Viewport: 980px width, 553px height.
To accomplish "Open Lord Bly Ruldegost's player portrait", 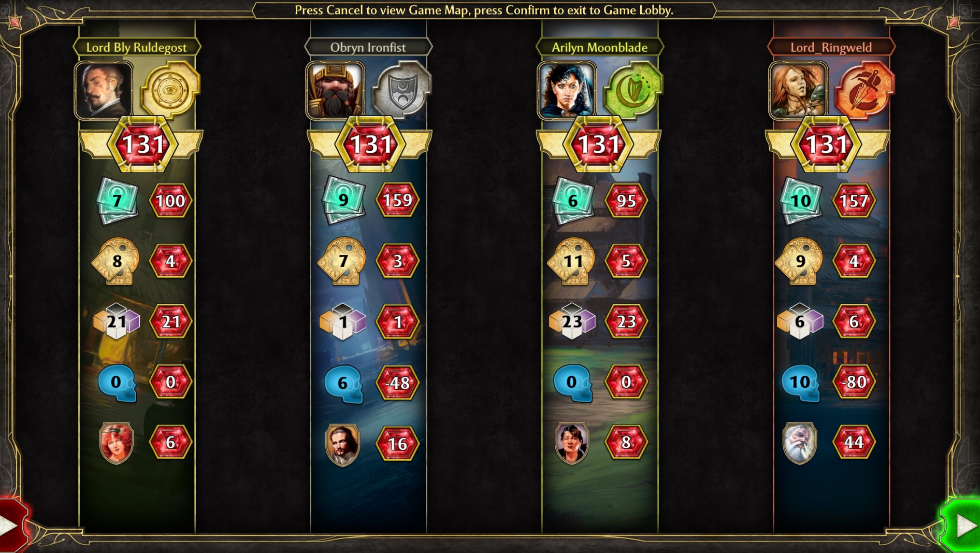I will pyautogui.click(x=104, y=90).
